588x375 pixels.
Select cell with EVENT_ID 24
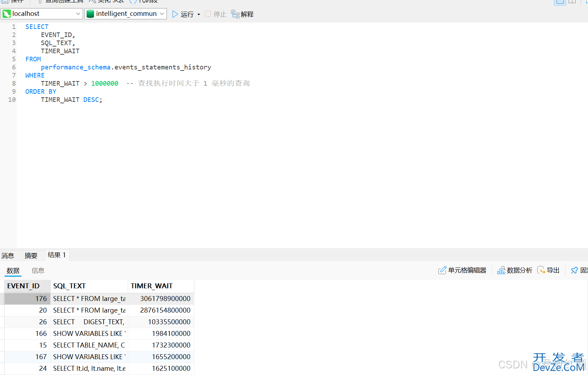pyautogui.click(x=27, y=368)
